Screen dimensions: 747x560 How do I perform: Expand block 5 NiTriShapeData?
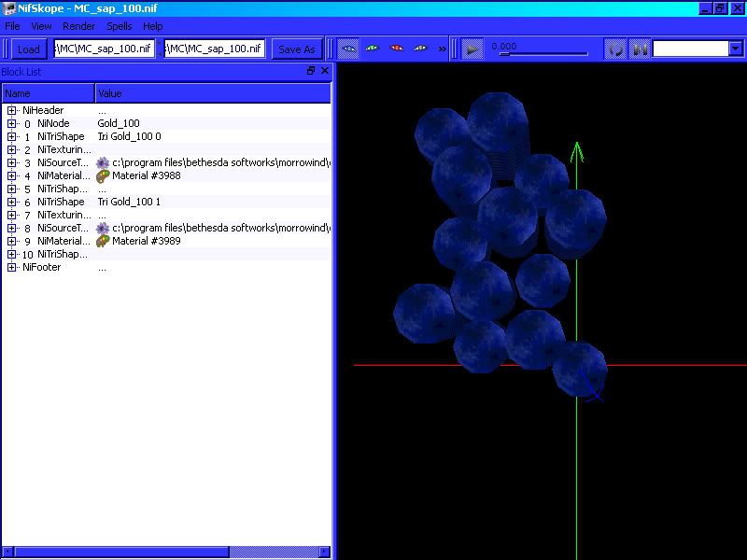click(x=11, y=189)
